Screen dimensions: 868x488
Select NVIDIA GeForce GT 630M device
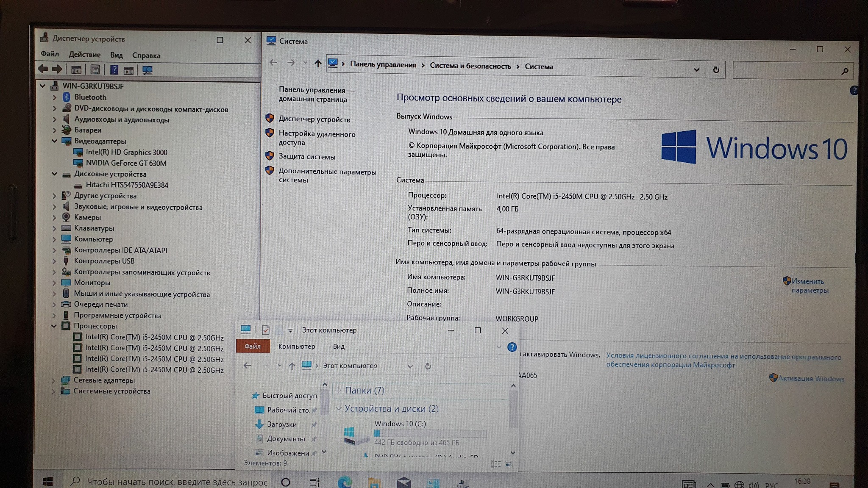pyautogui.click(x=126, y=163)
